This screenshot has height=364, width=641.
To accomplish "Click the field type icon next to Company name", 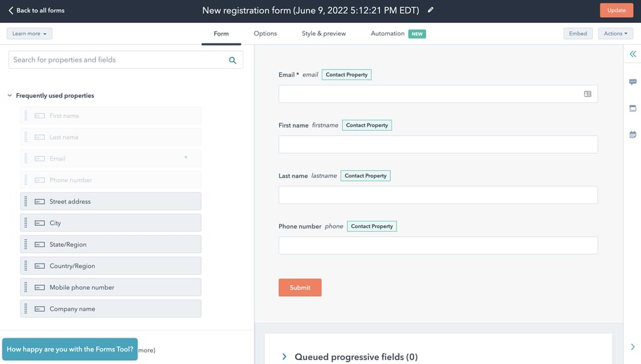I will 39,309.
